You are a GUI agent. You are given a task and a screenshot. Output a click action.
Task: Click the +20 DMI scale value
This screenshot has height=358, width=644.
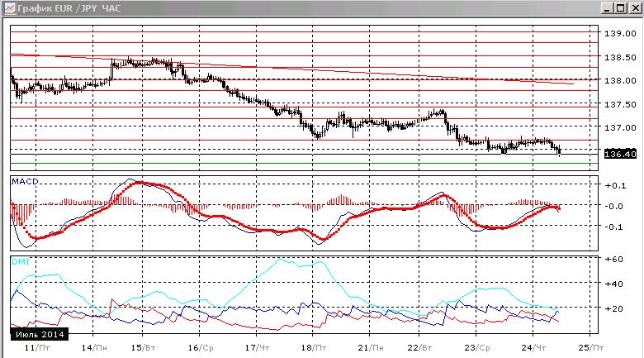coord(614,308)
